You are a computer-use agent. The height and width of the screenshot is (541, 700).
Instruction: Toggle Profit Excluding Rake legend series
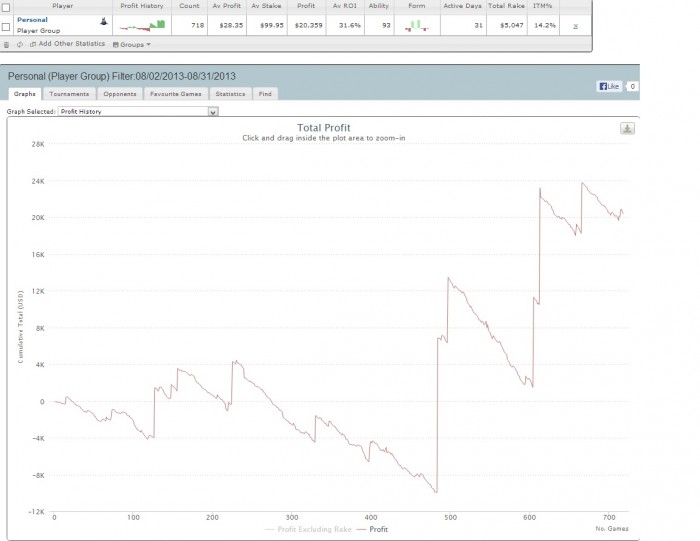308,529
